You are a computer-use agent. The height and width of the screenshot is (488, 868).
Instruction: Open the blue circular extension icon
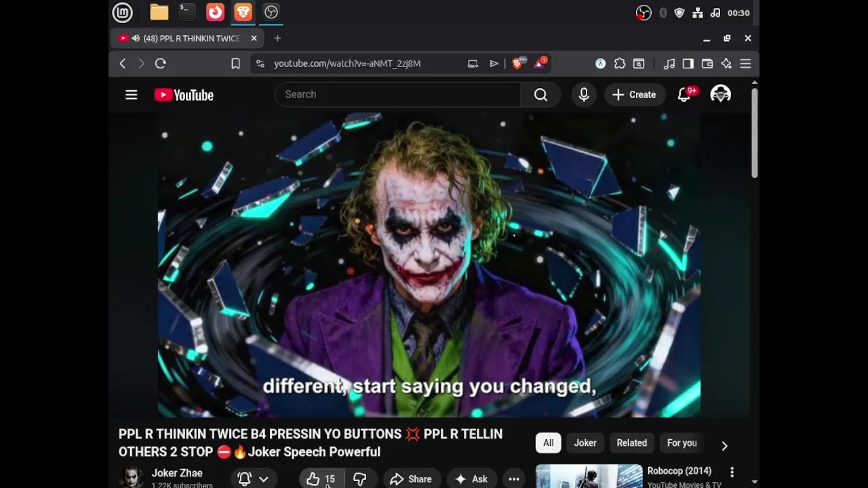pos(601,64)
